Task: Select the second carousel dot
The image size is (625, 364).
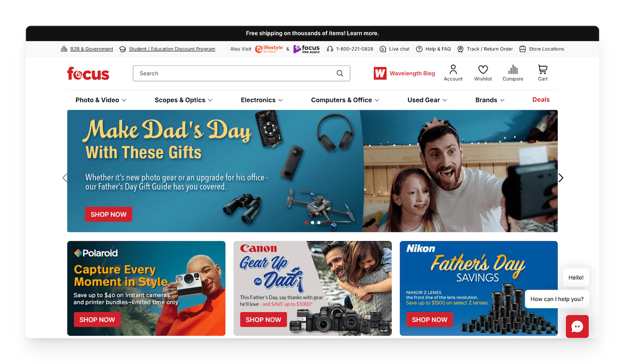Action: [312, 222]
